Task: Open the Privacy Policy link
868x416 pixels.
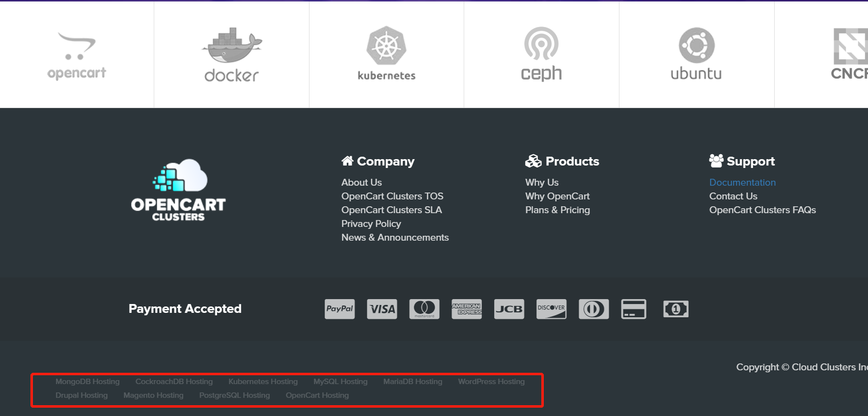Action: click(x=371, y=223)
